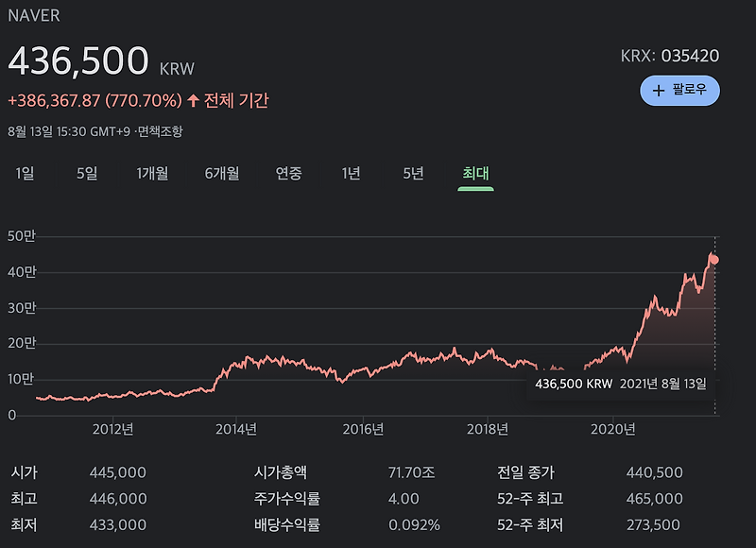Viewport: 756px width, 548px height.
Task: Select the 1년 range tab
Action: [351, 173]
